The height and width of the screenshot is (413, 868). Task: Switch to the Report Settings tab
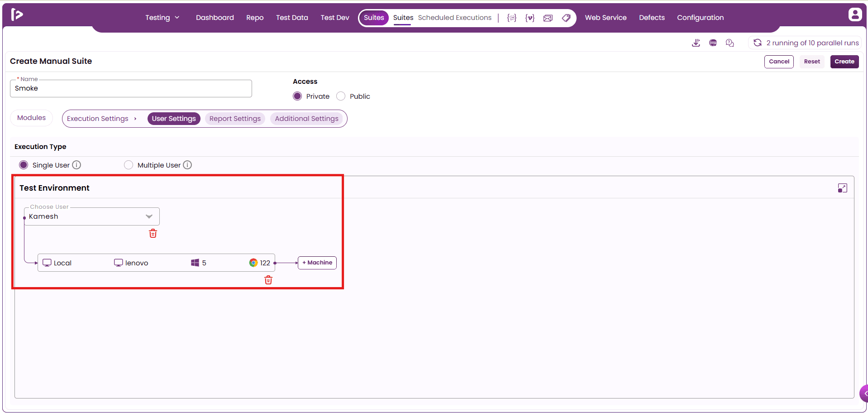(235, 119)
